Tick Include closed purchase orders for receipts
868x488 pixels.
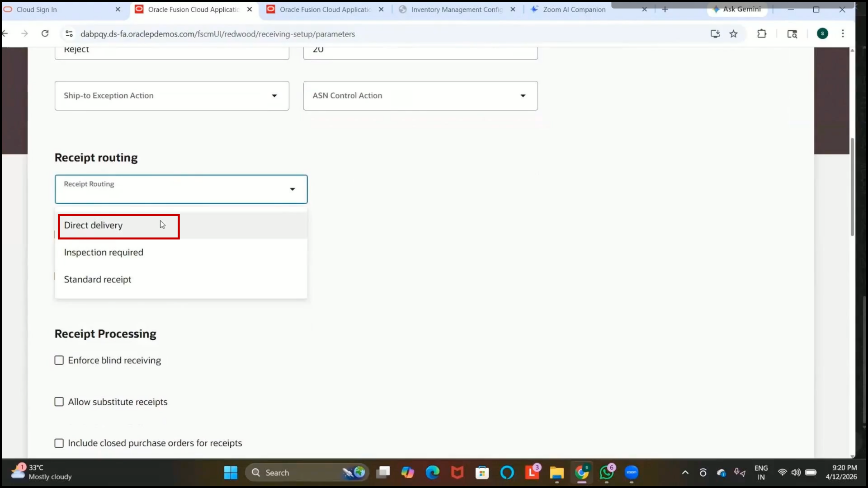click(59, 443)
